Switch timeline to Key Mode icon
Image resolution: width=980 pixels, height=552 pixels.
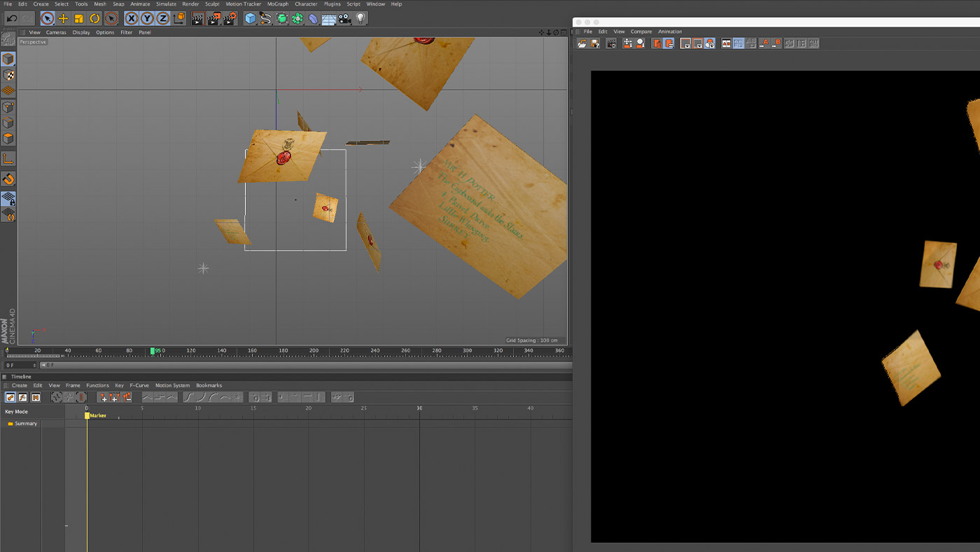[11, 397]
